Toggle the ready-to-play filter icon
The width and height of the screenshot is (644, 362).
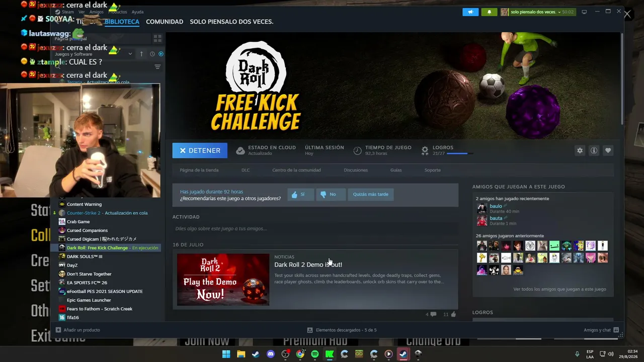click(161, 54)
